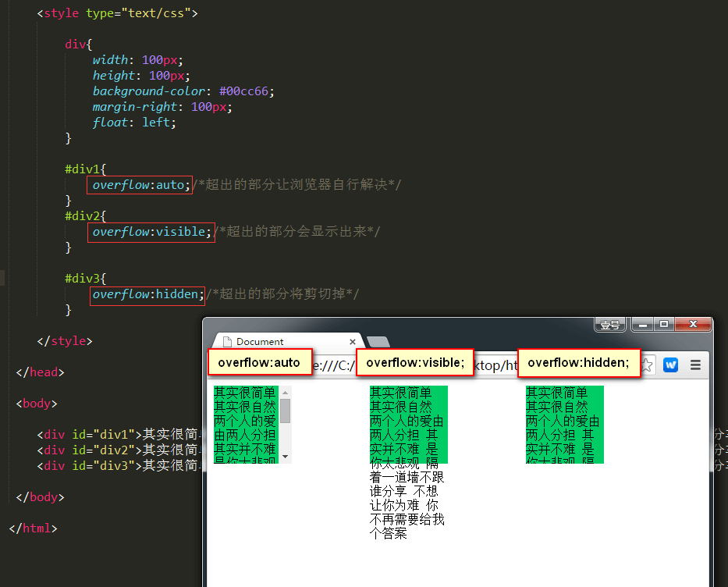Click the style type="text/css" opening tag
Image resolution: width=728 pixels, height=587 pixels.
[x=118, y=13]
